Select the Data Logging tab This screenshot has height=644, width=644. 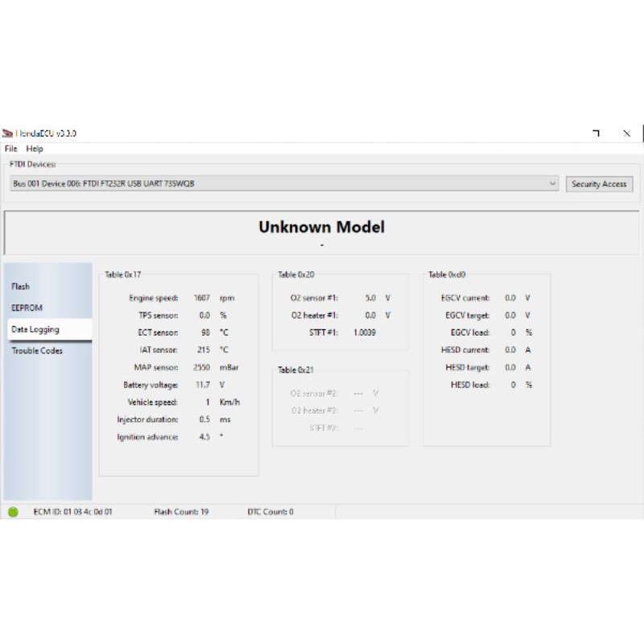click(35, 329)
